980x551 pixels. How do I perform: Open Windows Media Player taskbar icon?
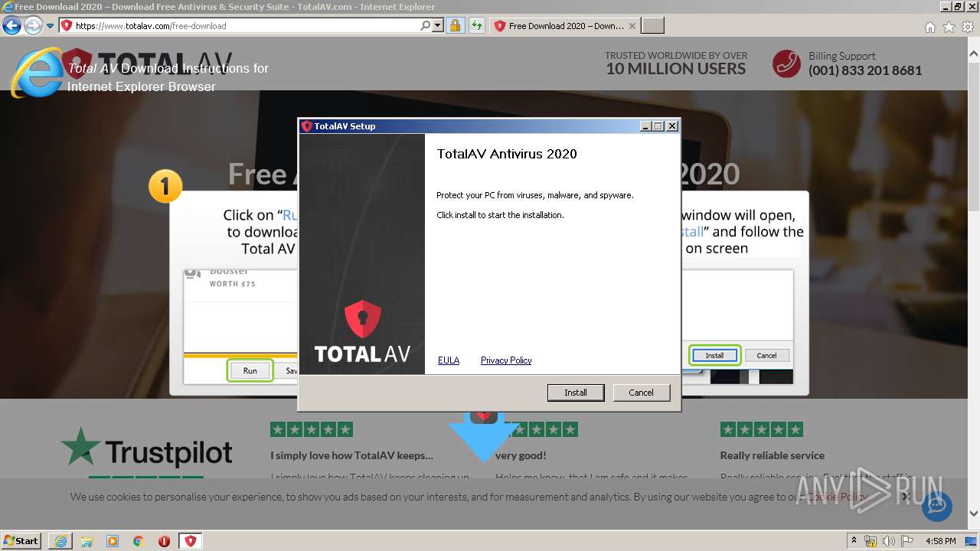point(113,540)
